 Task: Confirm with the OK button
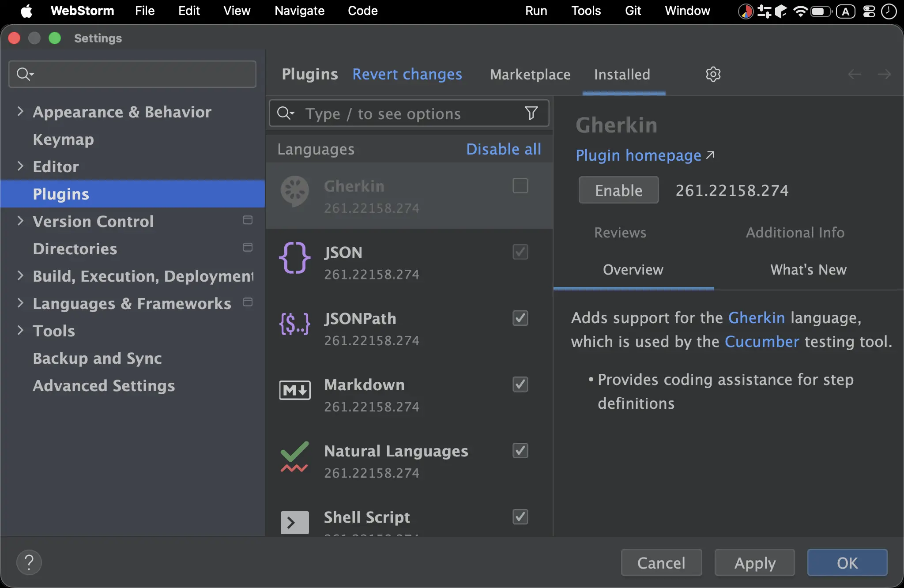847,563
